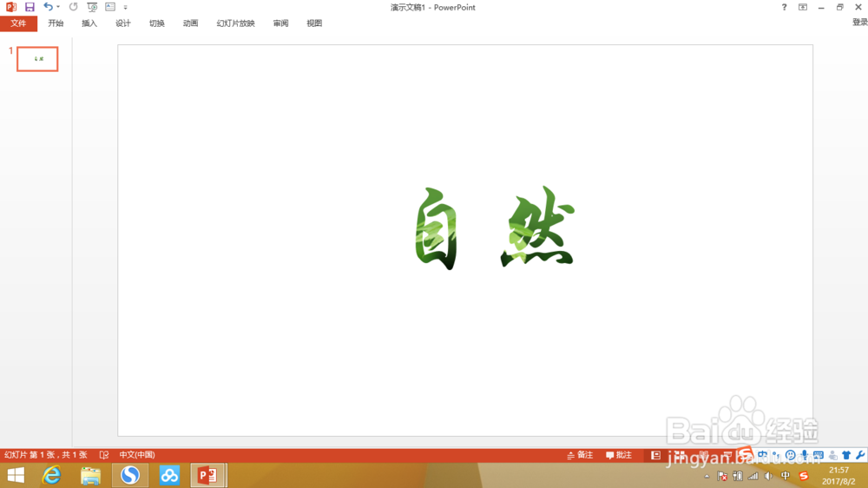Open Sogou skin shirt icon
This screenshot has height=488, width=868.
[846, 455]
